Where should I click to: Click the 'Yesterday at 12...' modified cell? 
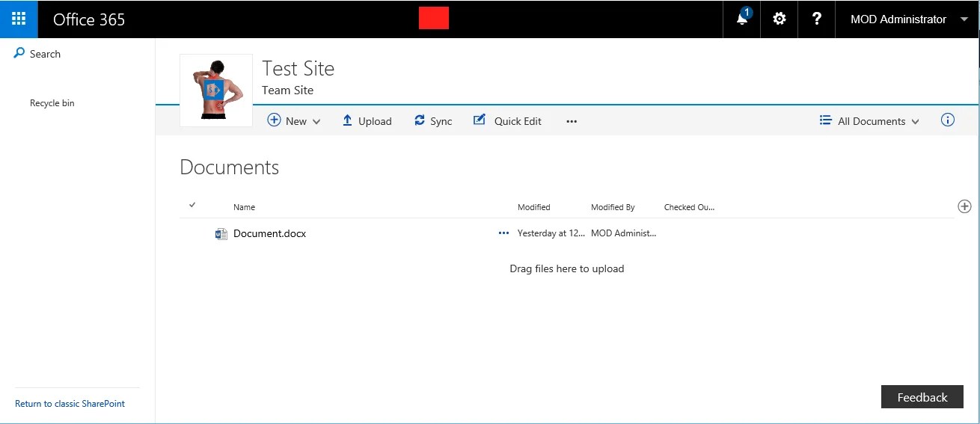click(551, 233)
